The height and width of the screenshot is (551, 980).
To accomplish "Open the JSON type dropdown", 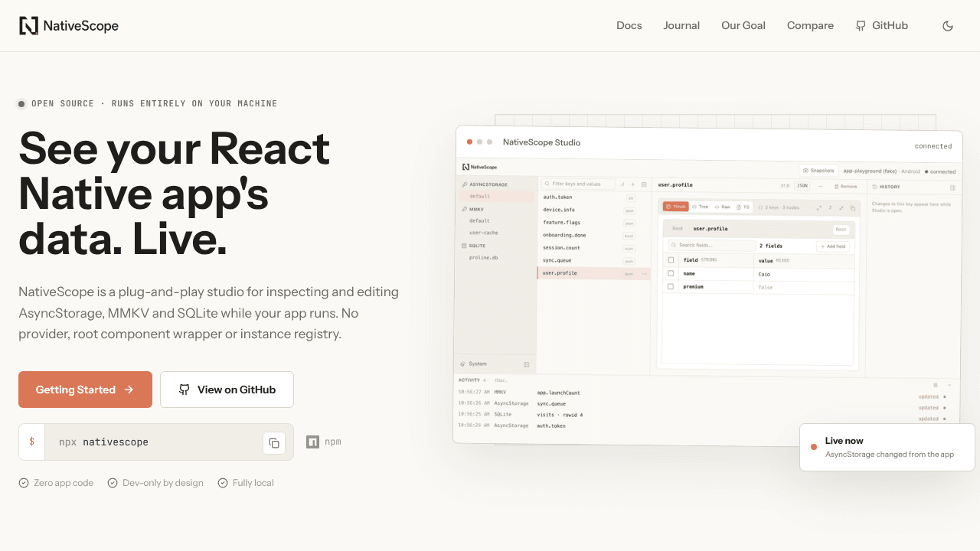I will point(802,185).
